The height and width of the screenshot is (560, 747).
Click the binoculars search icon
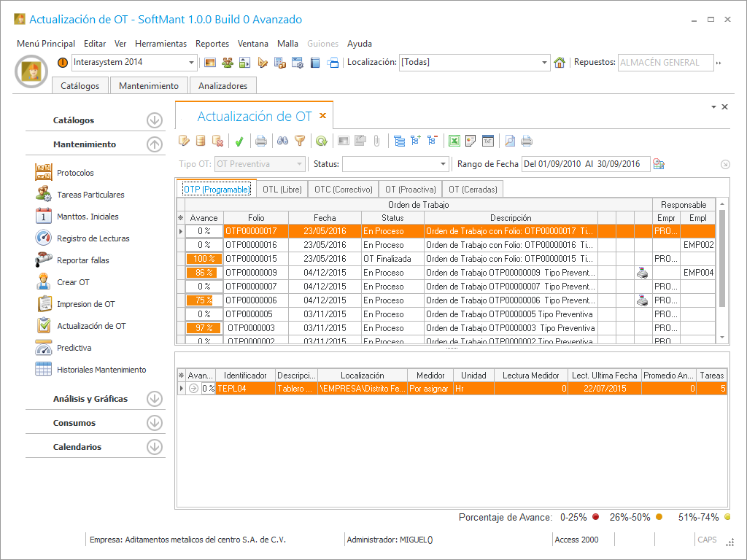coord(283,141)
